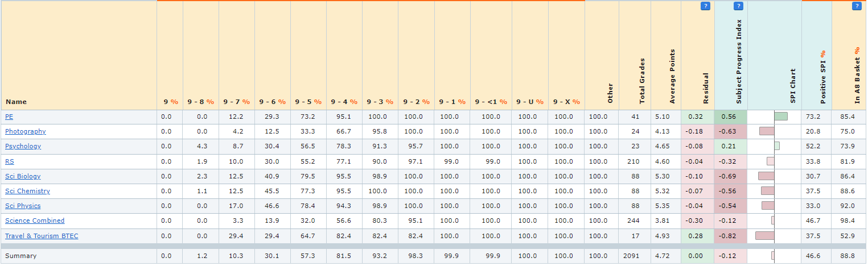Screen dimensions: 868x266
Task: Click the Average Points column header
Action: pyautogui.click(x=672, y=77)
